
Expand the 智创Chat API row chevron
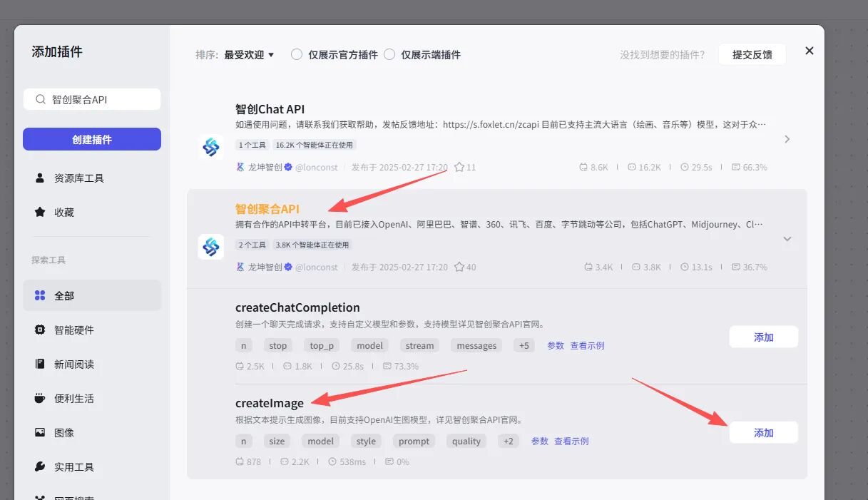tap(787, 140)
